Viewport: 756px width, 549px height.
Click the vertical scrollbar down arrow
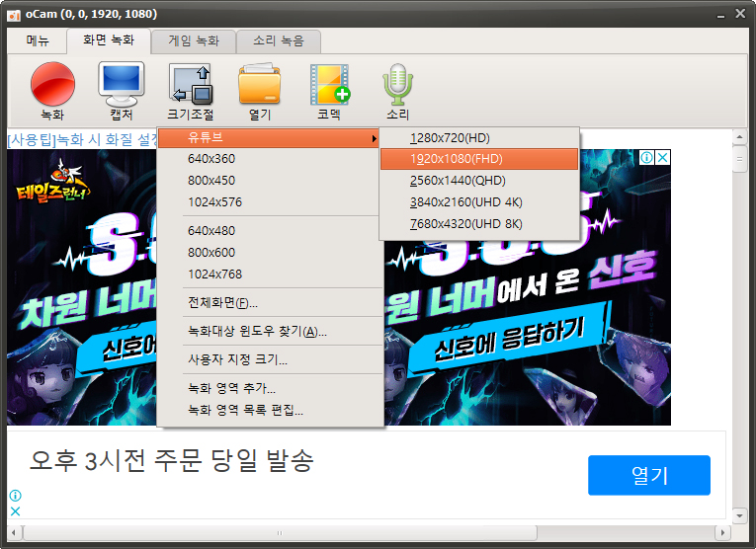(739, 516)
